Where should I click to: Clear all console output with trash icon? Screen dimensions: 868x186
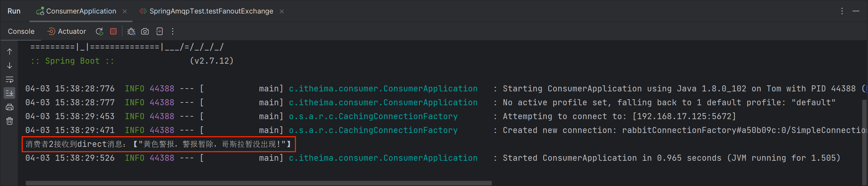10,121
